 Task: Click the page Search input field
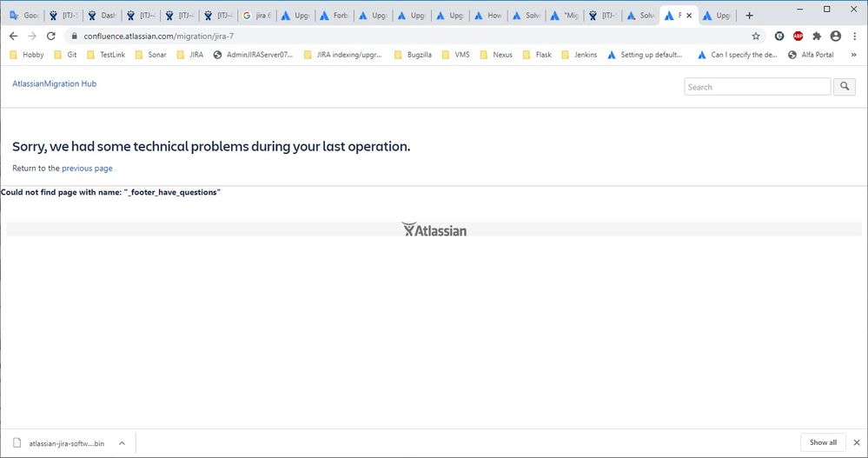tap(758, 86)
